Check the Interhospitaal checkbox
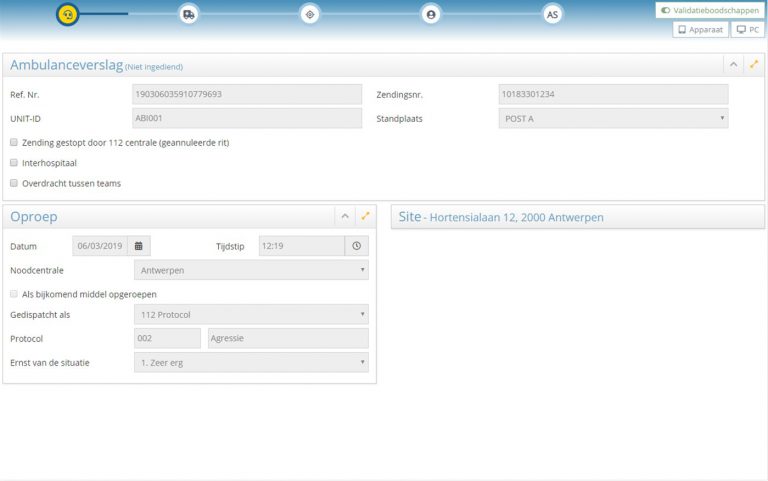Image resolution: width=768 pixels, height=481 pixels. coord(14,163)
